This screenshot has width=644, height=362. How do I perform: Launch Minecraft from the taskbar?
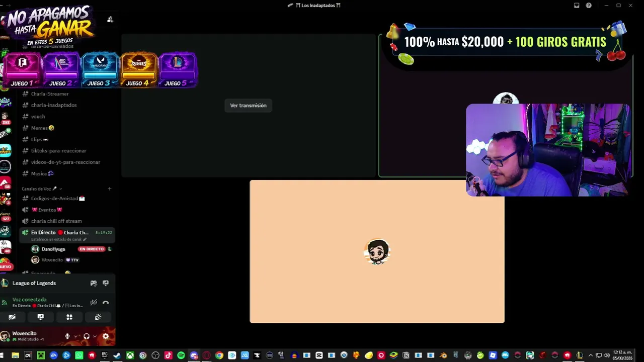click(41, 355)
